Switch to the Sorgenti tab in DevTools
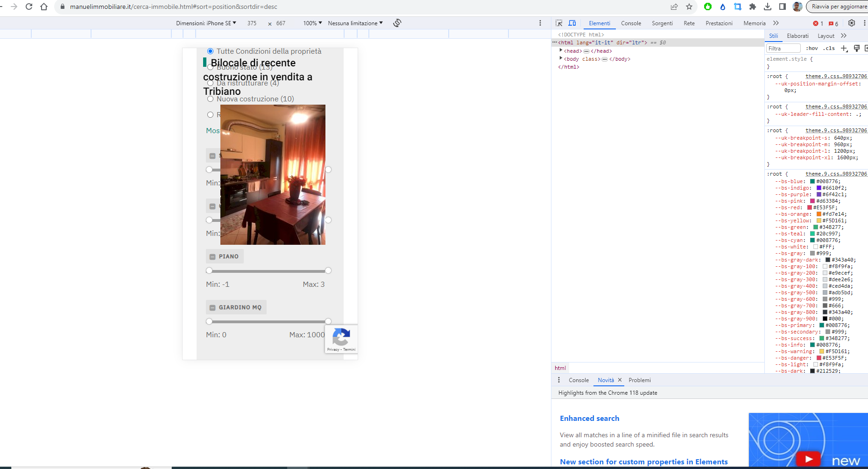868x469 pixels. click(662, 23)
